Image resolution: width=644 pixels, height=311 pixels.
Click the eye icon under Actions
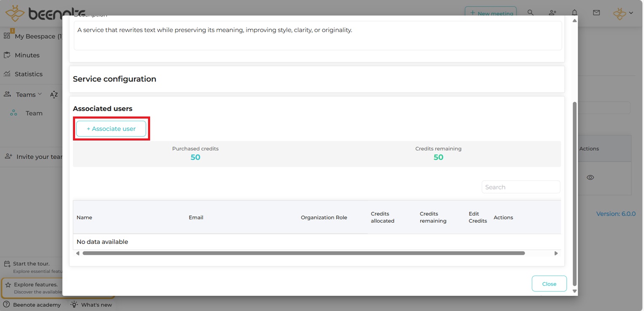coord(590,178)
